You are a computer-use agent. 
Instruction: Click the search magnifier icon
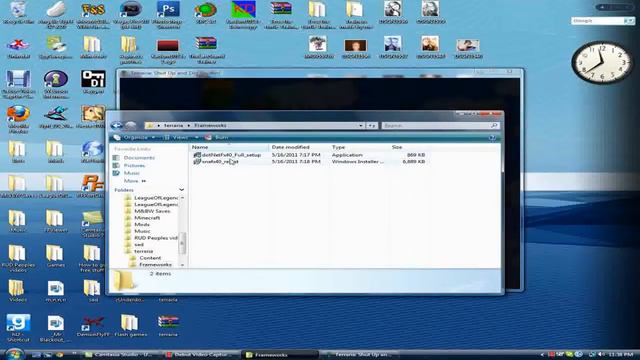tap(494, 126)
